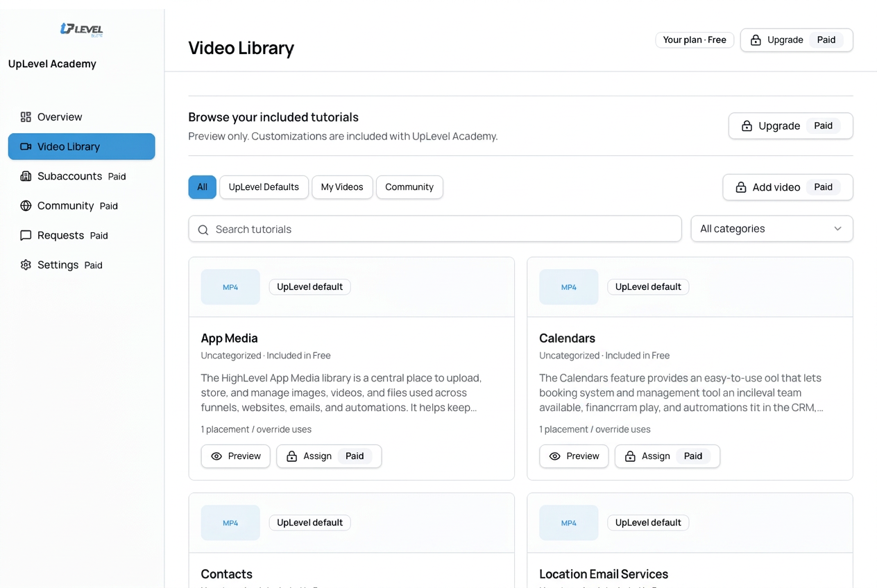Image resolution: width=877 pixels, height=588 pixels.
Task: Click Upgrade beside Browse your included tutorials
Action: (790, 126)
